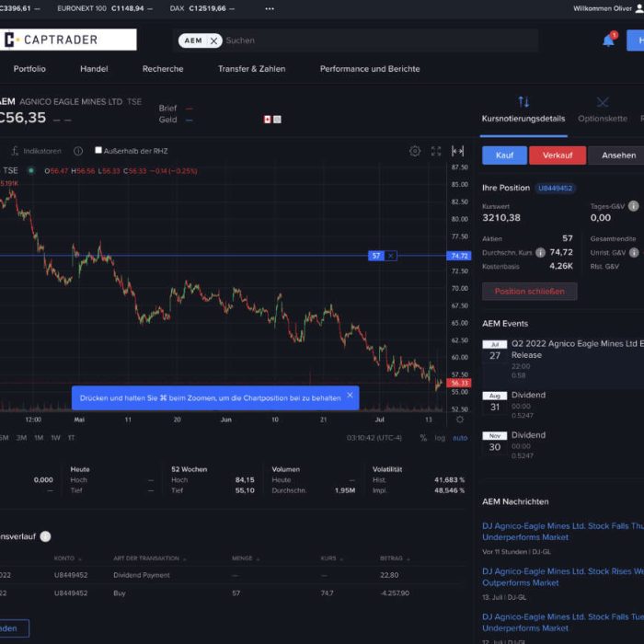Viewport: 644px width, 644px height.
Task: Select account U8449452 badge
Action: [x=555, y=188]
